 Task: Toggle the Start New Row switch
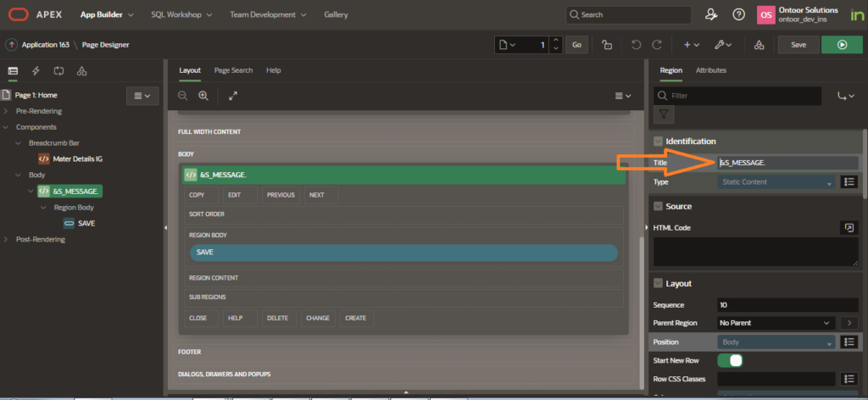point(730,361)
